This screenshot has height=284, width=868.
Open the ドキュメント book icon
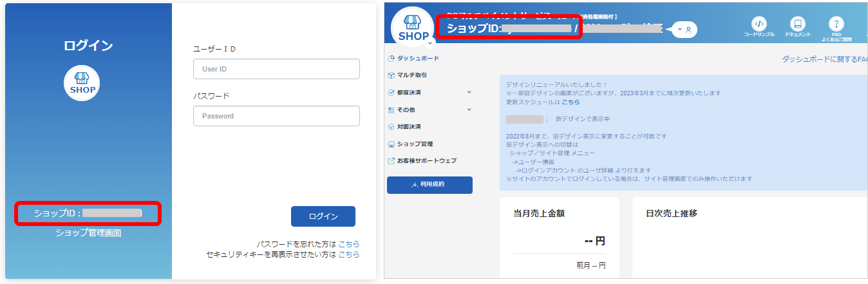(797, 24)
